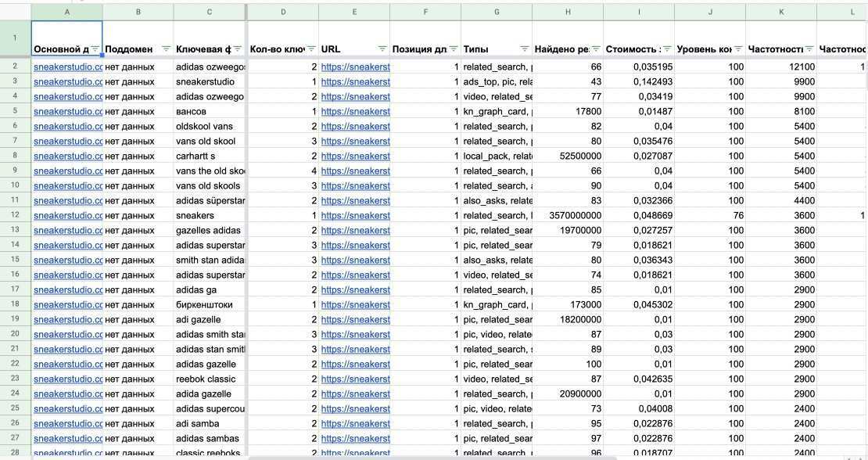Select the keyword cell 'adi samba'
The height and width of the screenshot is (460, 868).
[x=210, y=423]
